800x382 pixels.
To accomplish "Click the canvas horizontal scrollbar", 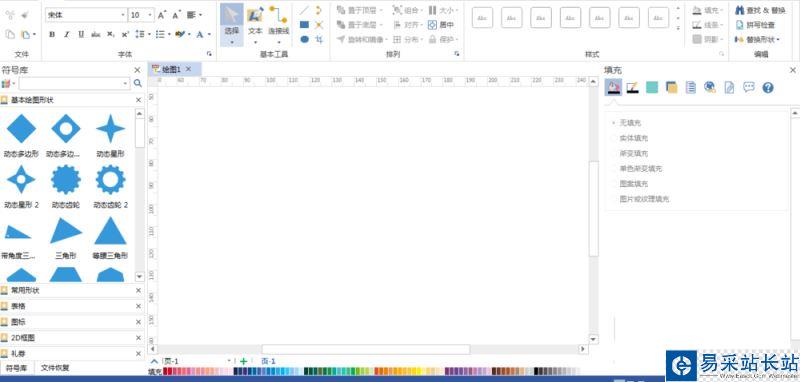I will (365, 349).
